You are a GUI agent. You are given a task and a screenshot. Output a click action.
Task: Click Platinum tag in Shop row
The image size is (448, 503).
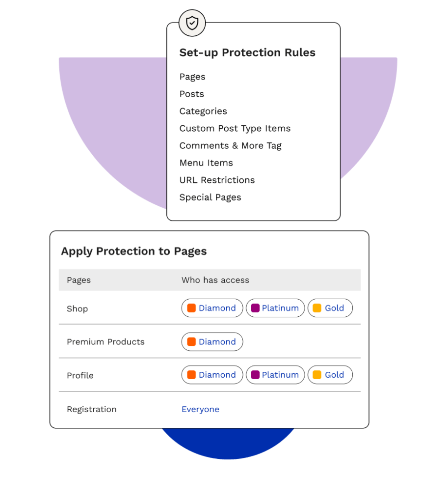[x=275, y=308]
